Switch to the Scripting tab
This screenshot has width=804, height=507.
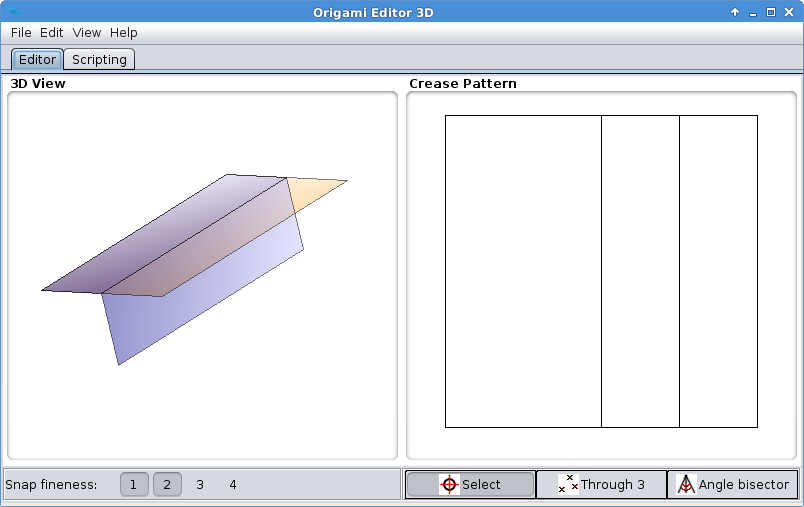(99, 59)
